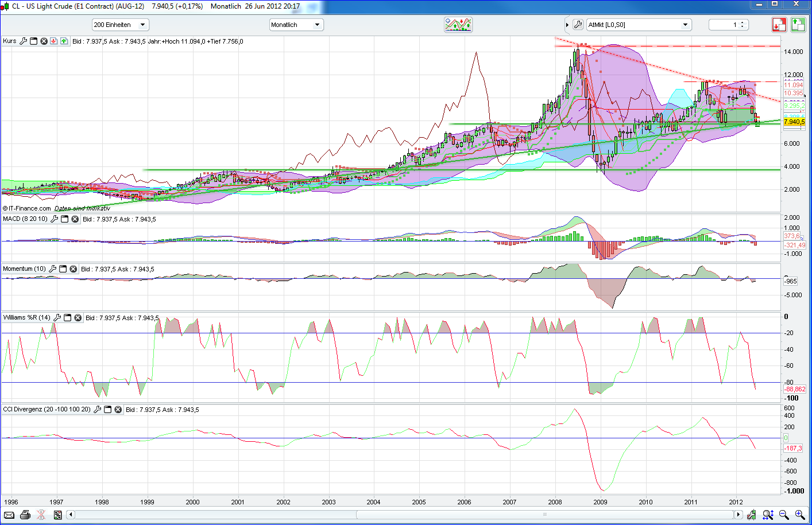812x525 pixels.
Task: Click the -88,862 Williams value label
Action: [795, 389]
